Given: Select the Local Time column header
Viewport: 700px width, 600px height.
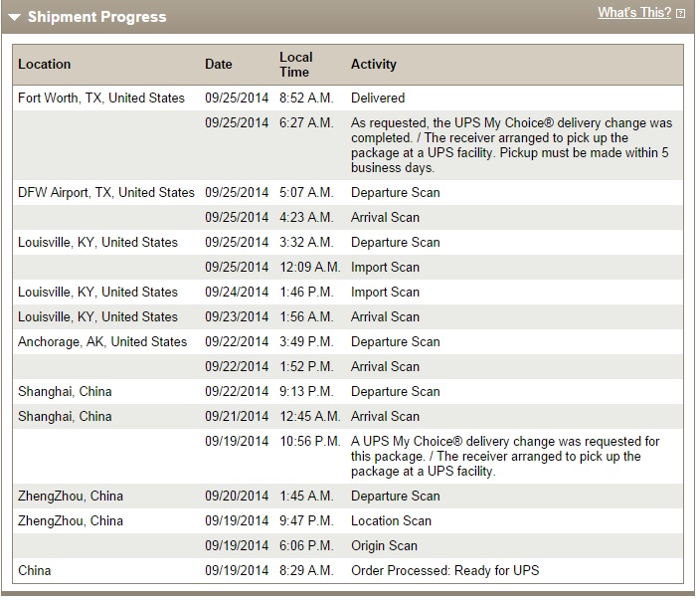Looking at the screenshot, I should pyautogui.click(x=296, y=65).
